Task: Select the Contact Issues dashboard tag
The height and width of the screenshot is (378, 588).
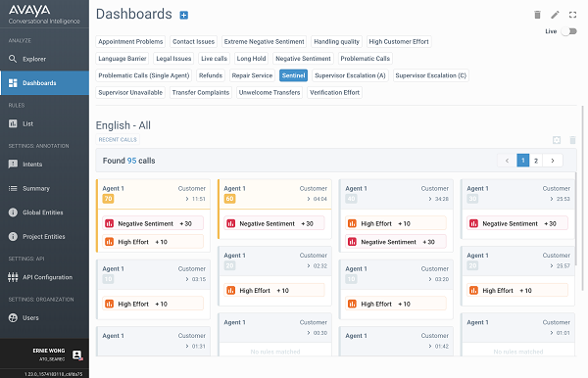Action: (x=193, y=41)
